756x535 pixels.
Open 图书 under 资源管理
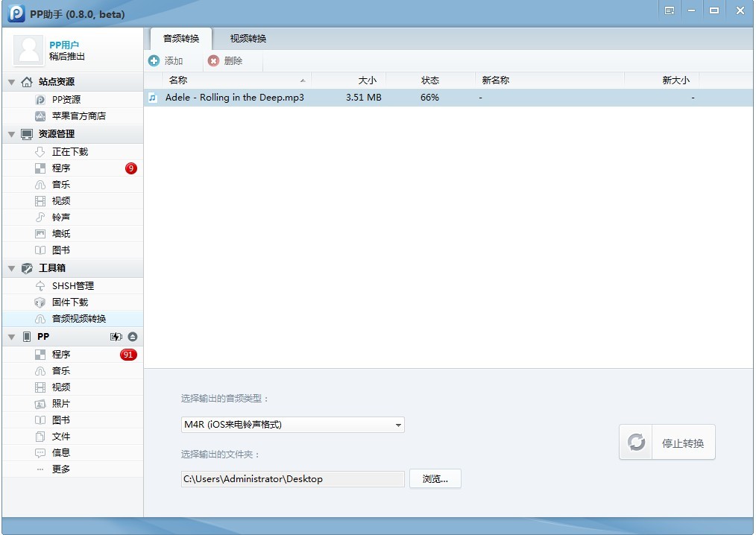coord(73,250)
